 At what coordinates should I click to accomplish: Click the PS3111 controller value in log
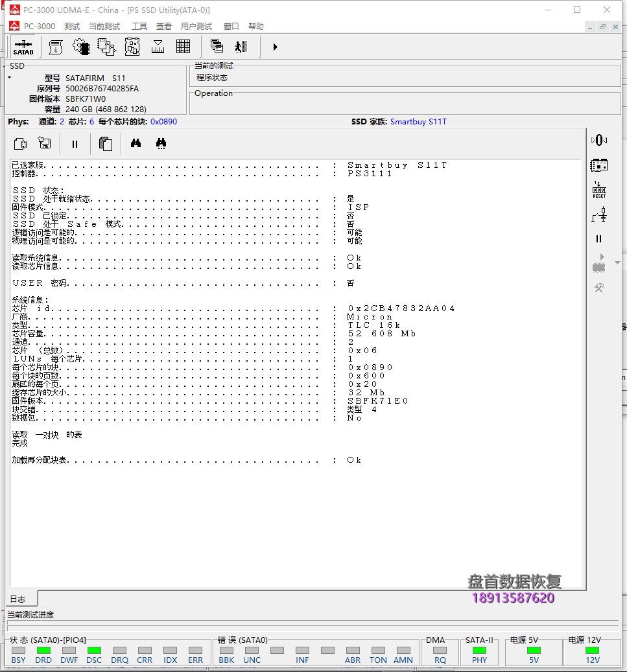[369, 174]
